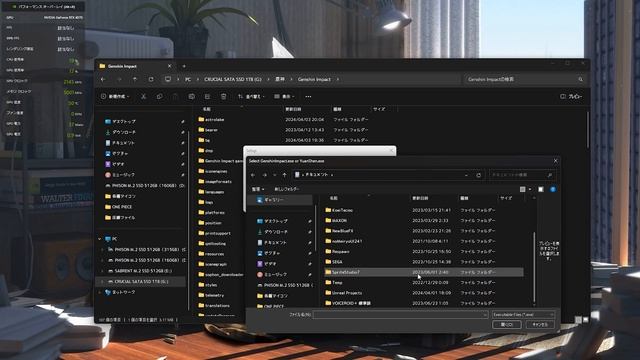Go up one folder in the file dialog
This screenshot has width=640, height=360.
point(284,175)
